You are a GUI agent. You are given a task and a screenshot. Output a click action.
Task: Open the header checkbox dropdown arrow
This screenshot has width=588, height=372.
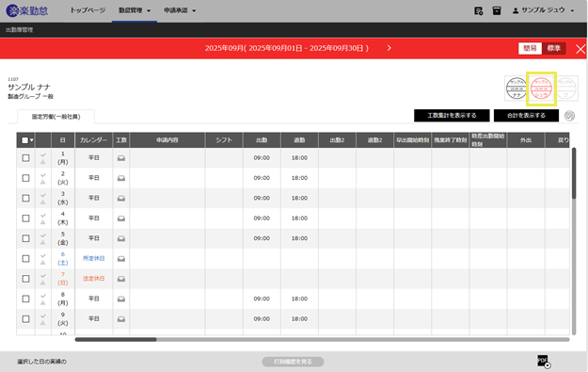point(32,140)
